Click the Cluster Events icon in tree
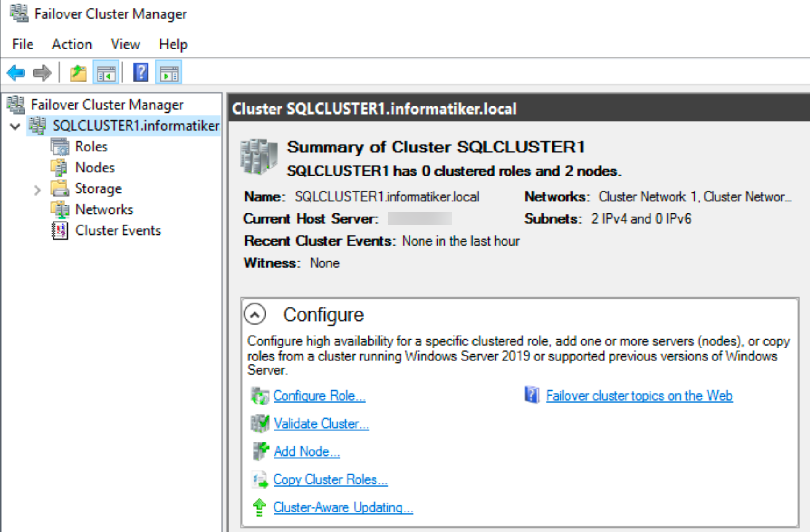The image size is (810, 532). click(60, 230)
